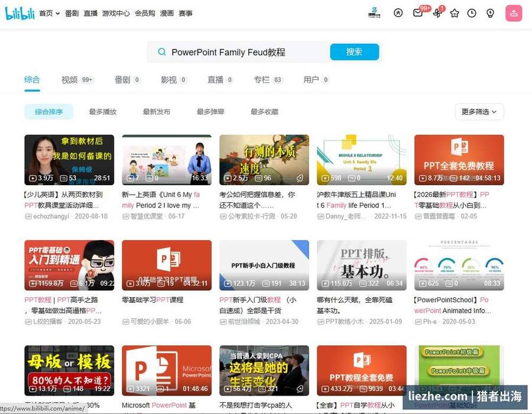Open the 哪有什么天赋 title link
This screenshot has width=532, height=414.
pyautogui.click(x=355, y=305)
